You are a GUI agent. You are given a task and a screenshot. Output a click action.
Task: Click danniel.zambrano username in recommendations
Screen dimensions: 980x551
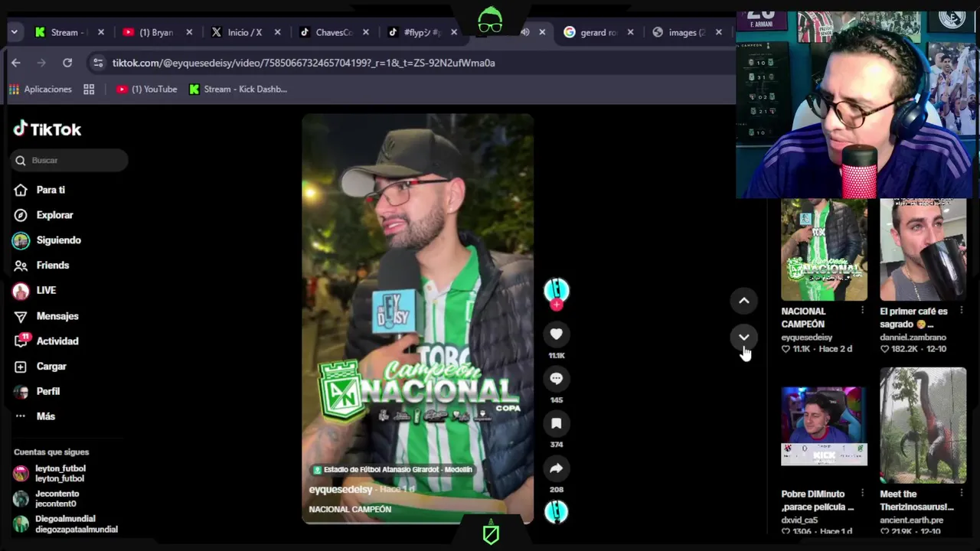(x=913, y=337)
